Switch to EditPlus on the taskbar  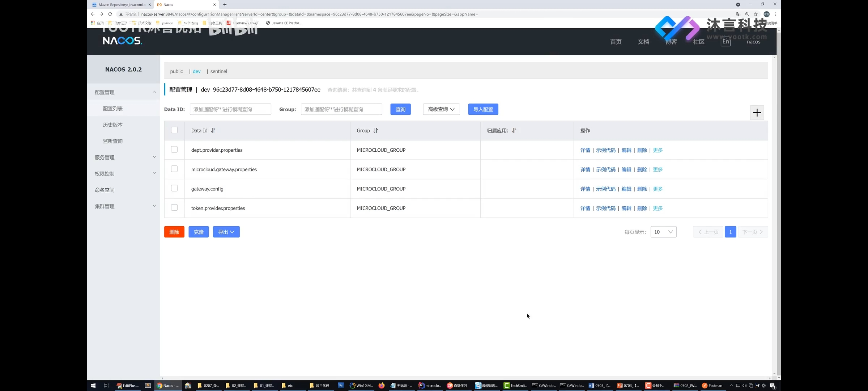128,386
